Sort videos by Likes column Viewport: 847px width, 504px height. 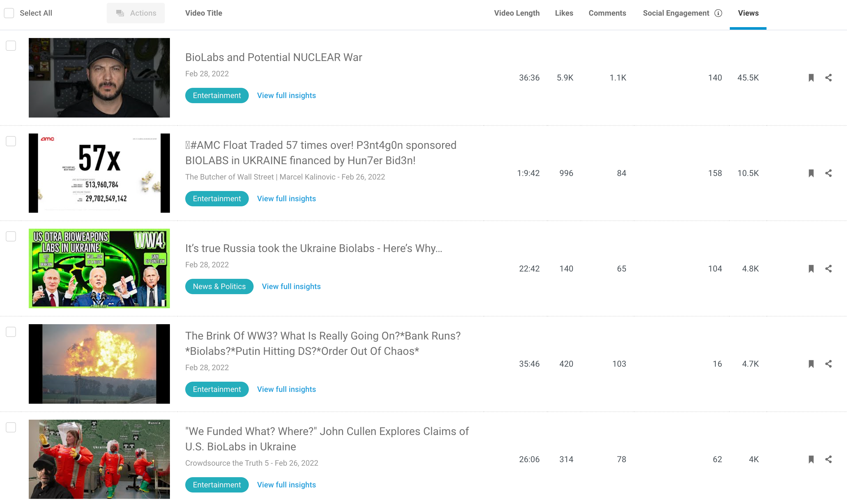point(564,13)
